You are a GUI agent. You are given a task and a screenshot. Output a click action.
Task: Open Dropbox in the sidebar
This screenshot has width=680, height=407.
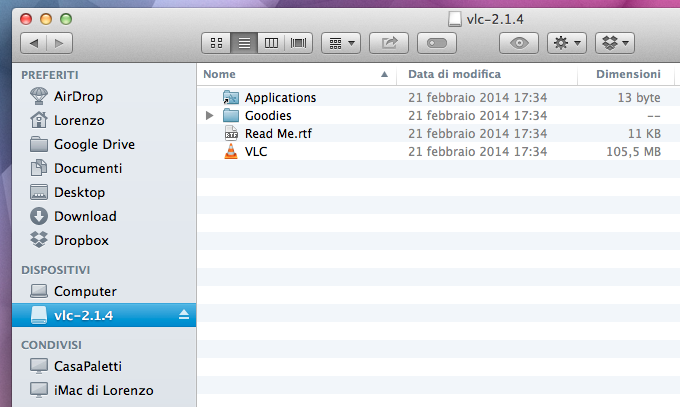click(x=104, y=240)
